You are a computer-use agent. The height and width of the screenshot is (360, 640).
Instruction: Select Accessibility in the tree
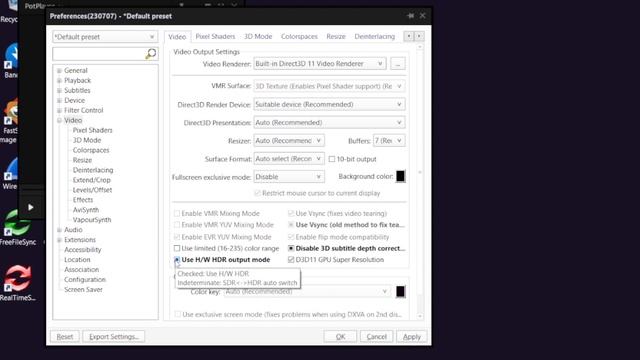click(x=82, y=250)
